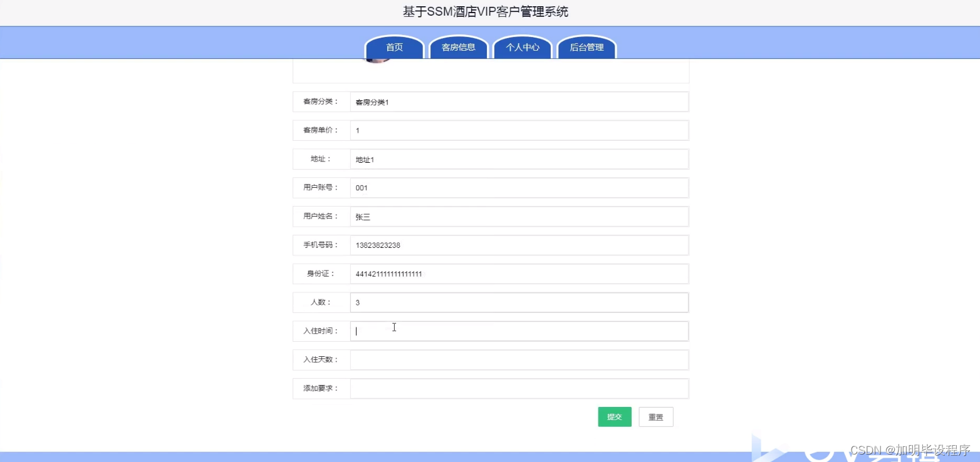Click the 添加要求 input field
Screen dimensions: 980x462
pyautogui.click(x=519, y=388)
